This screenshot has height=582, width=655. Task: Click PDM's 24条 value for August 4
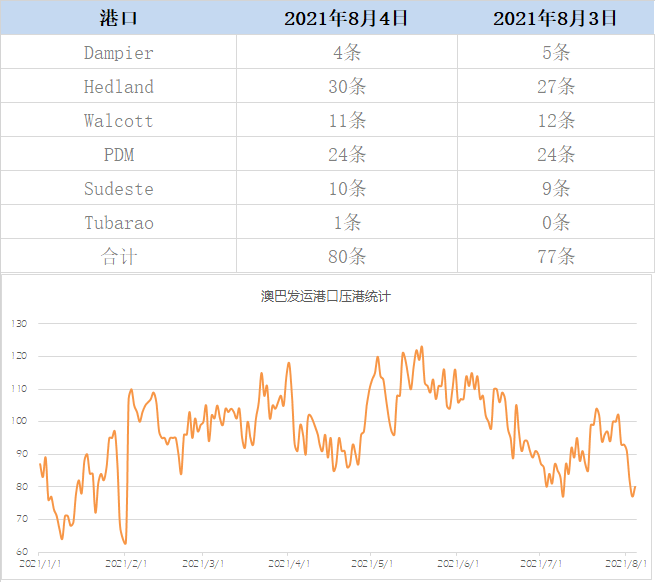coord(347,155)
